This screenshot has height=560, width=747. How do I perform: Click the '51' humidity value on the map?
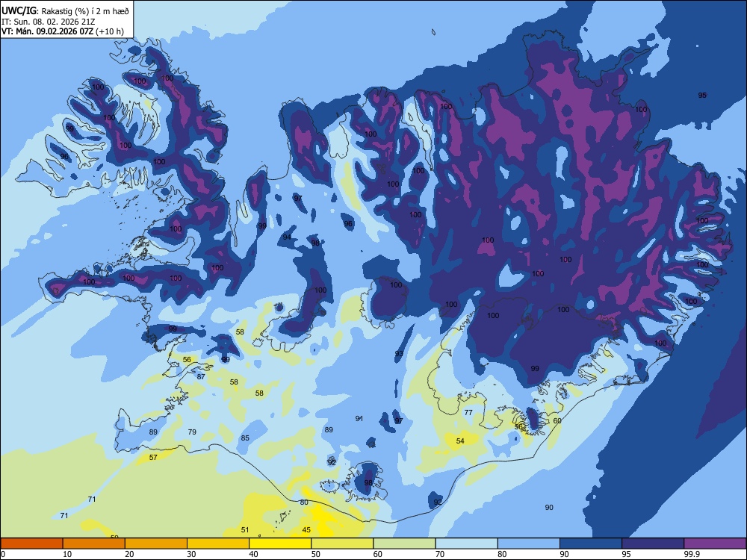point(245,529)
